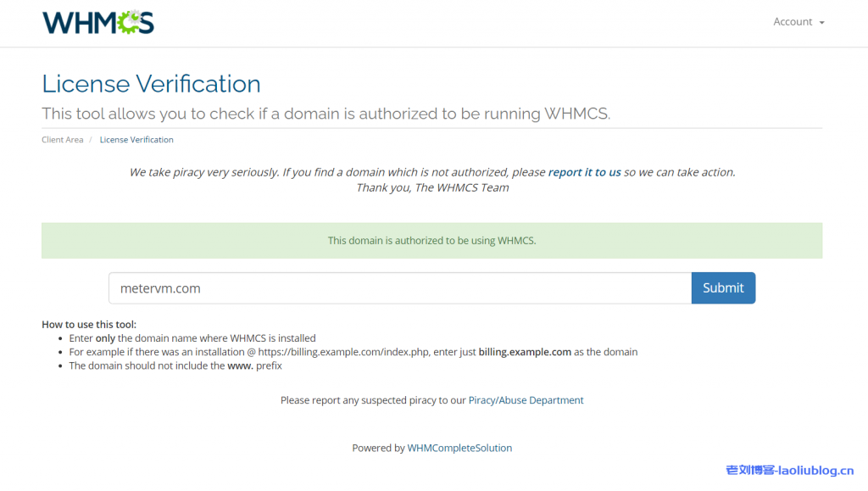Viewport: 868px width, 491px height.
Task: Select the License Verification breadcrumb
Action: tap(136, 140)
